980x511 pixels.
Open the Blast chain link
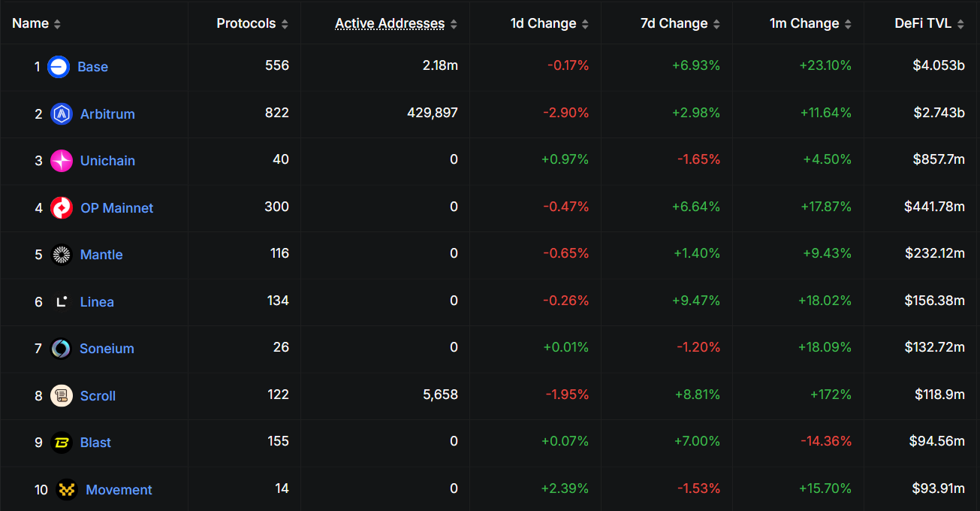tap(95, 443)
